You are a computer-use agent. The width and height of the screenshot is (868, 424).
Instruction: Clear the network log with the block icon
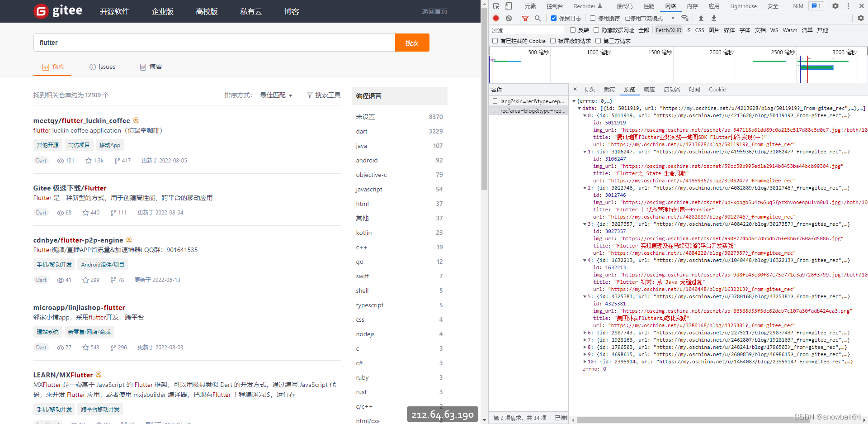point(509,18)
